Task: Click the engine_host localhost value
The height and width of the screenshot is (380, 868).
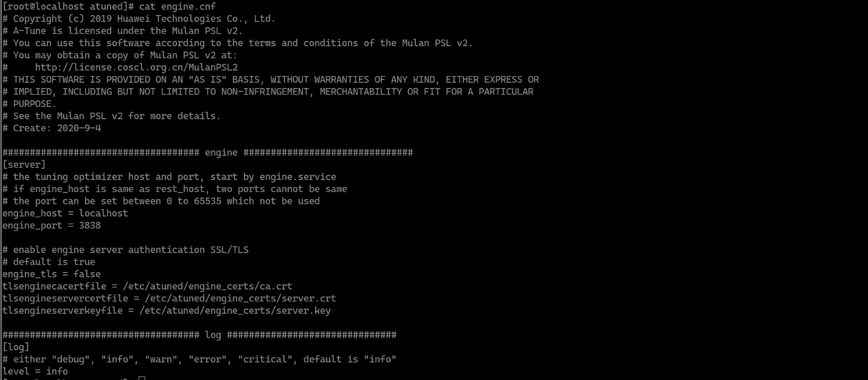Action: click(103, 213)
